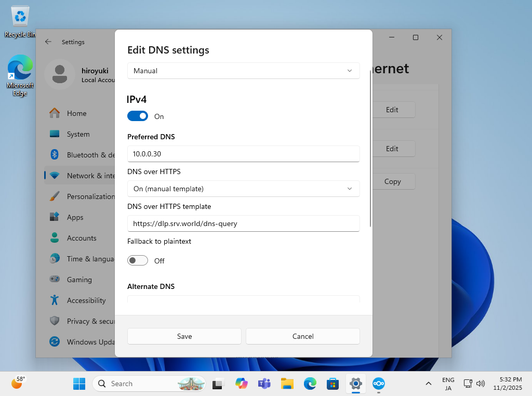Enable Fallback to plaintext toggle
The height and width of the screenshot is (396, 532).
coord(138,261)
